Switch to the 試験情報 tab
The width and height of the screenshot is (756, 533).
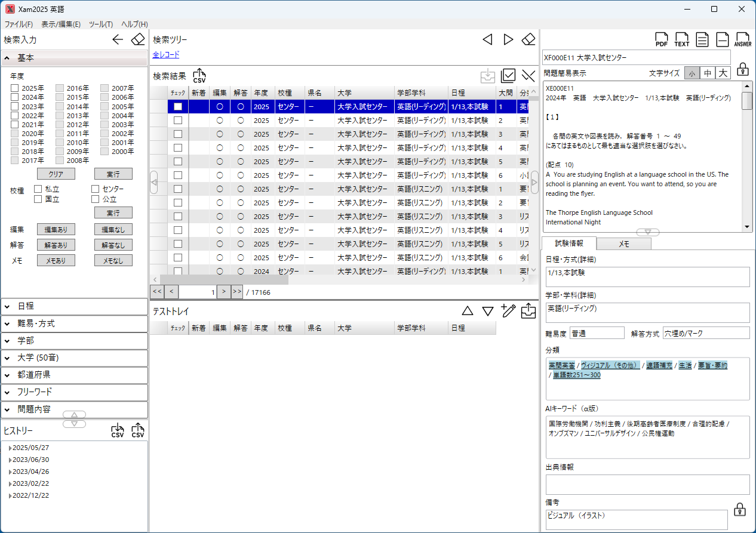[x=568, y=243]
